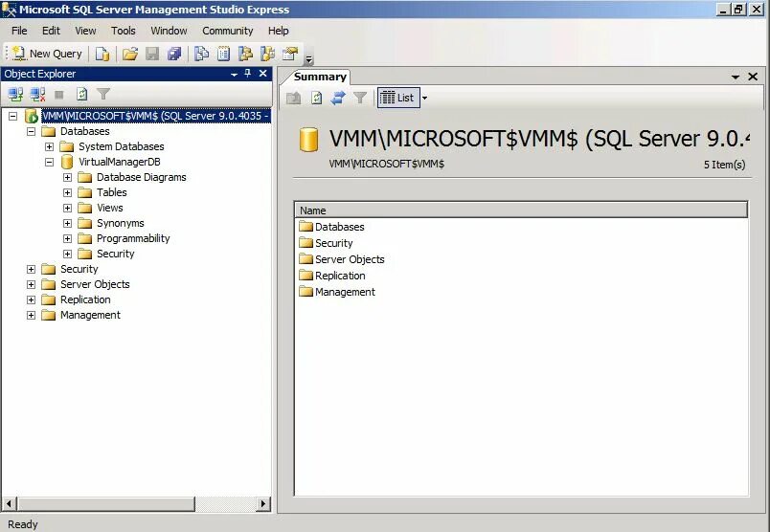The image size is (770, 532).
Task: Click the Security folder in the Summary list
Action: click(333, 243)
